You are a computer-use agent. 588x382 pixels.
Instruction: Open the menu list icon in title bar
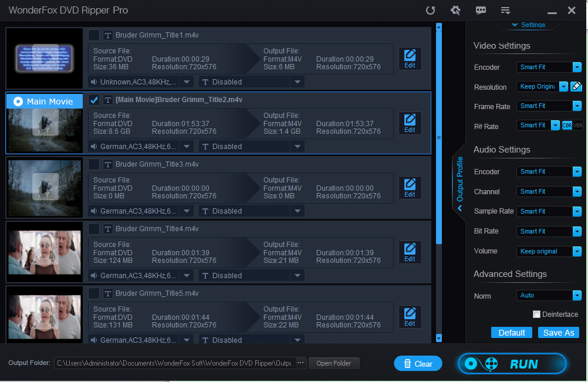pyautogui.click(x=505, y=10)
